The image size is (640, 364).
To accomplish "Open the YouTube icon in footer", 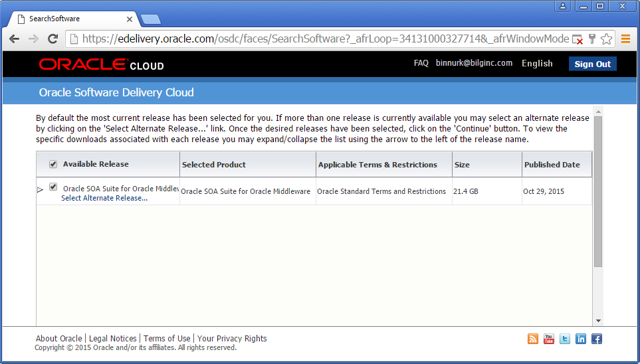I will click(x=548, y=339).
